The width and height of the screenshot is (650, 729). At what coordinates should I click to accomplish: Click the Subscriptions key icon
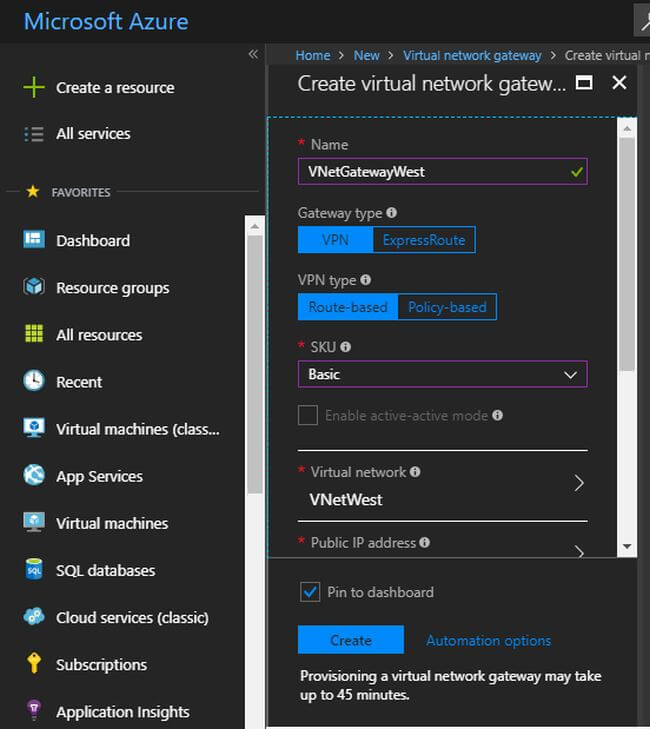[34, 663]
